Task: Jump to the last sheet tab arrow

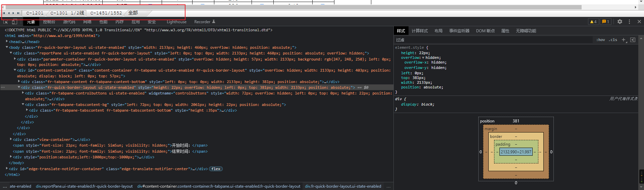Action: [x=18, y=13]
